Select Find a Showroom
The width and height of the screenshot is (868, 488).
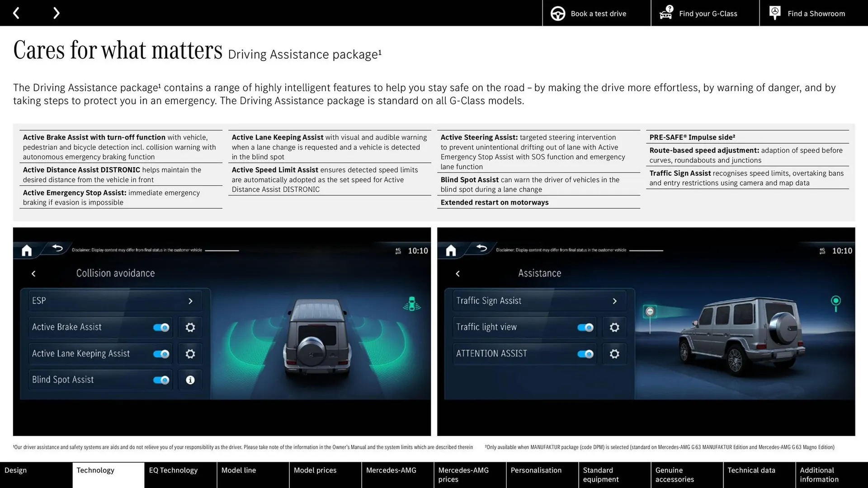[x=816, y=13]
